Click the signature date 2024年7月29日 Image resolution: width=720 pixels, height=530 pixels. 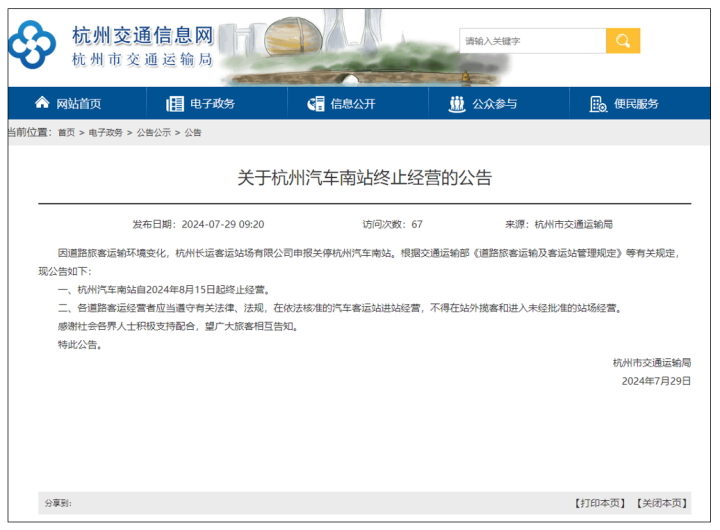coord(656,381)
